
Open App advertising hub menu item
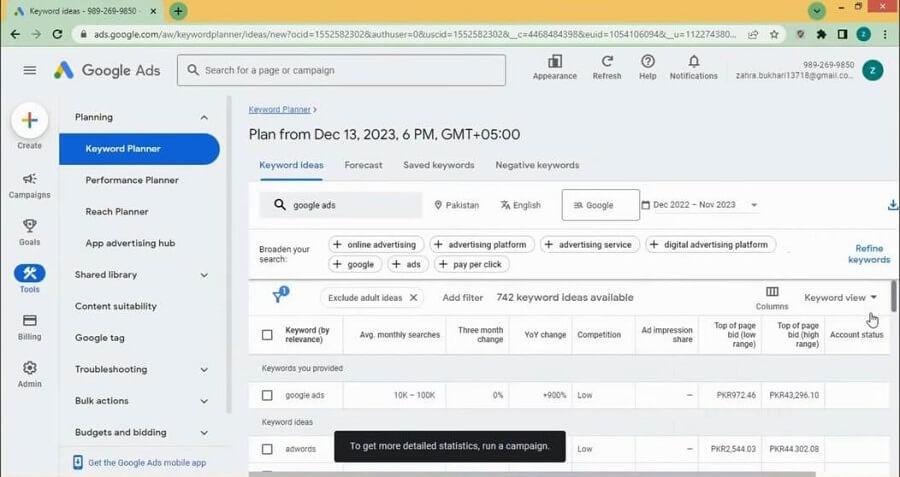tap(130, 243)
